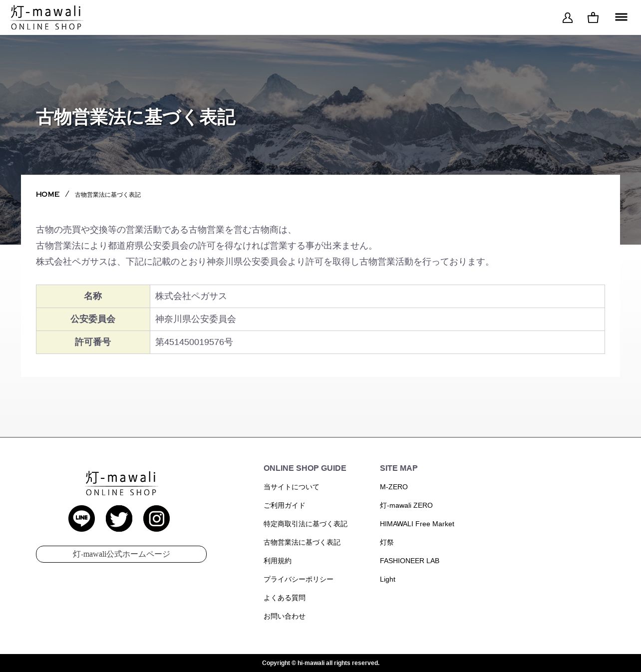Open よくある質問 link
The image size is (641, 672).
pos(285,598)
